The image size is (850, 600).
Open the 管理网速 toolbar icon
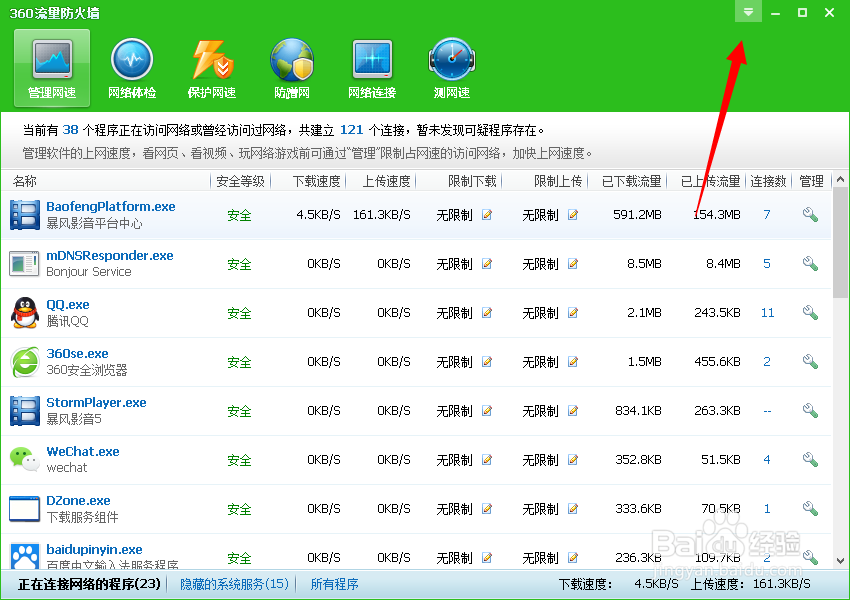[52, 68]
